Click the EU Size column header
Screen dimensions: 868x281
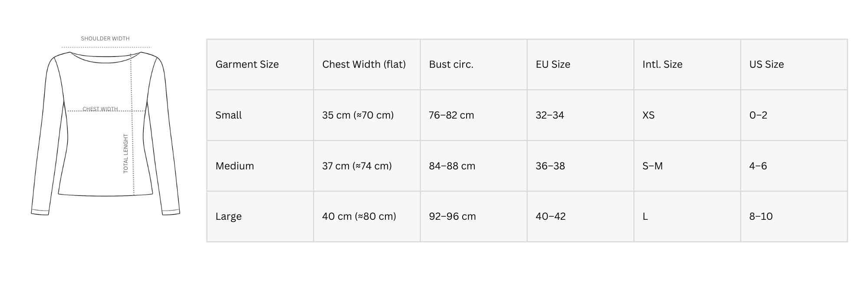click(552, 64)
